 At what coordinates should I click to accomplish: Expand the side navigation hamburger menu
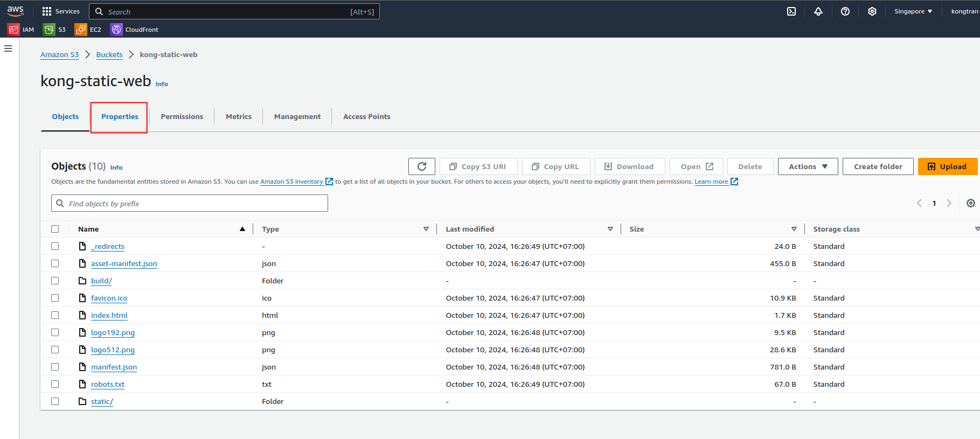tap(8, 48)
